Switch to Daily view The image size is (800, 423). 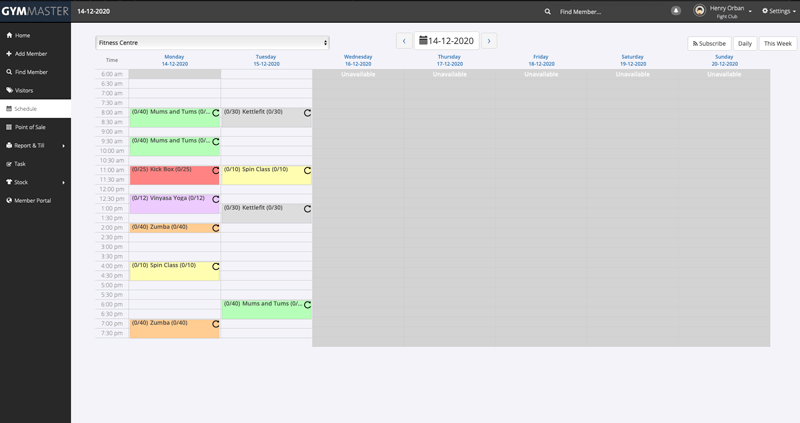pyautogui.click(x=744, y=44)
